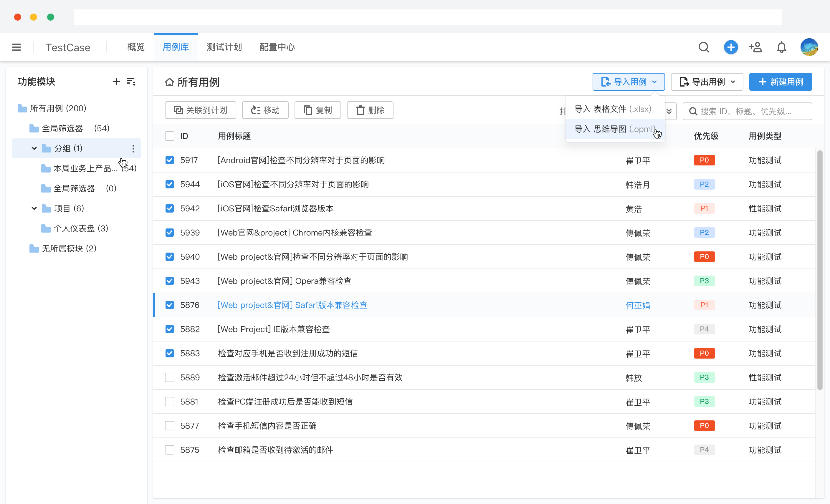
Task: Open the three-dot menu on 分组 folder
Action: pyautogui.click(x=133, y=148)
